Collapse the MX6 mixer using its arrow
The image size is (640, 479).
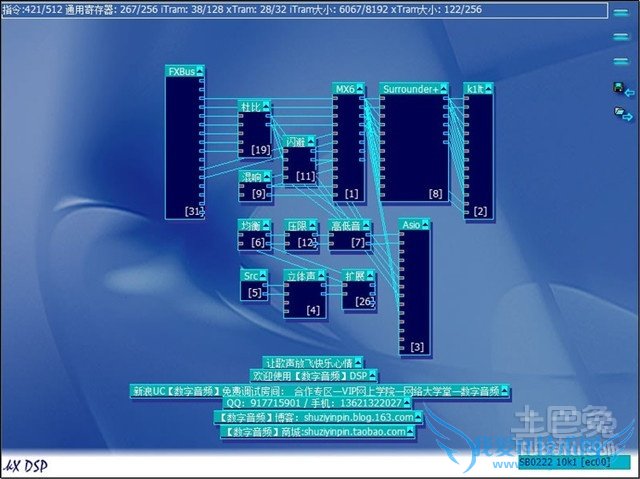(360, 89)
